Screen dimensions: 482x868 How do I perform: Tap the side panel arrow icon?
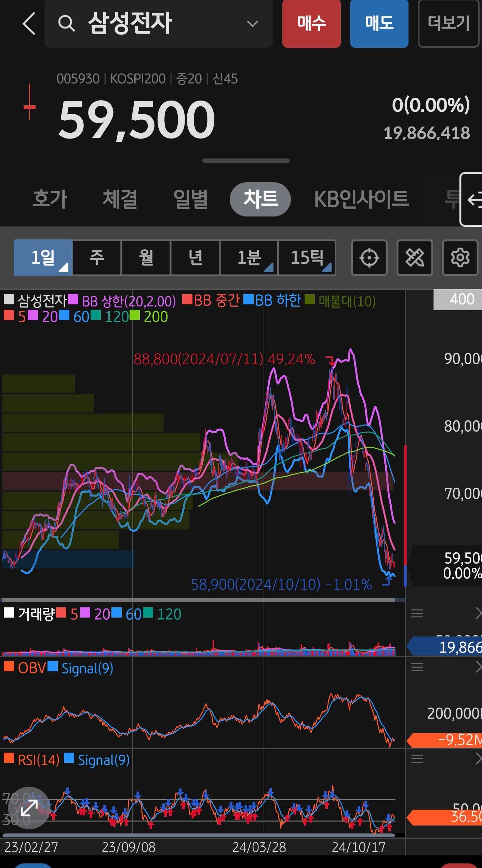tap(472, 199)
